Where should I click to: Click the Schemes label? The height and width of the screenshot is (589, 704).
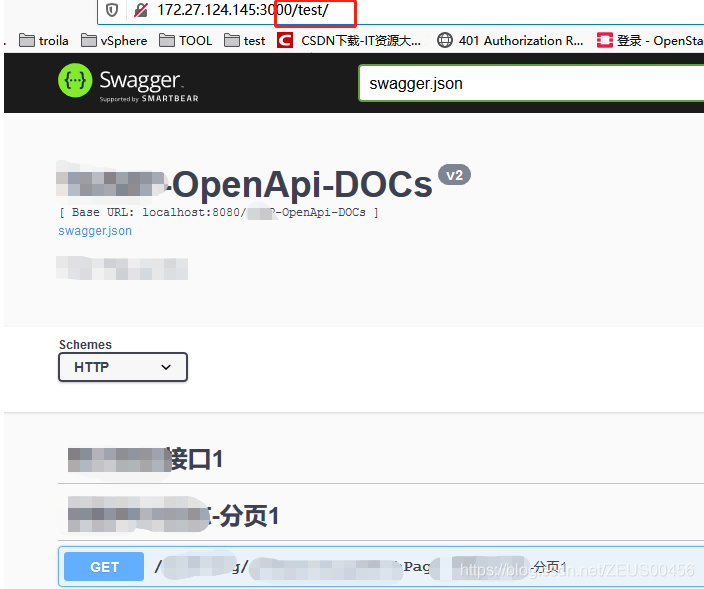coord(85,344)
